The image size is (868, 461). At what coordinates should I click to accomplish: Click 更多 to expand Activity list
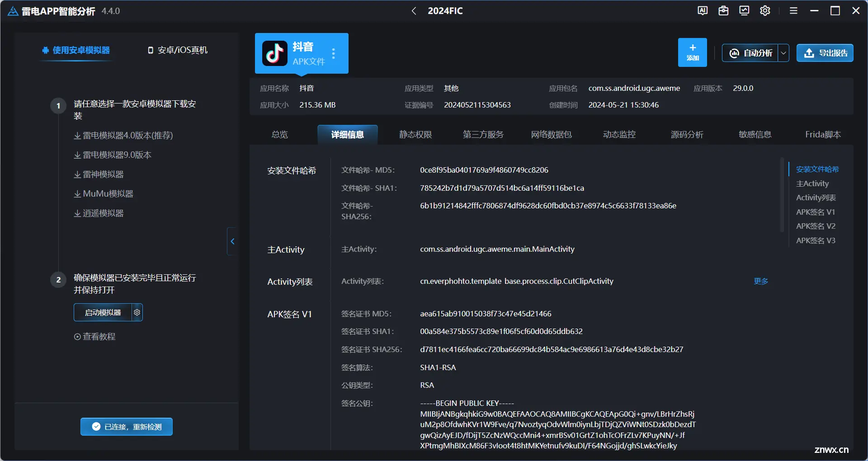coord(761,281)
